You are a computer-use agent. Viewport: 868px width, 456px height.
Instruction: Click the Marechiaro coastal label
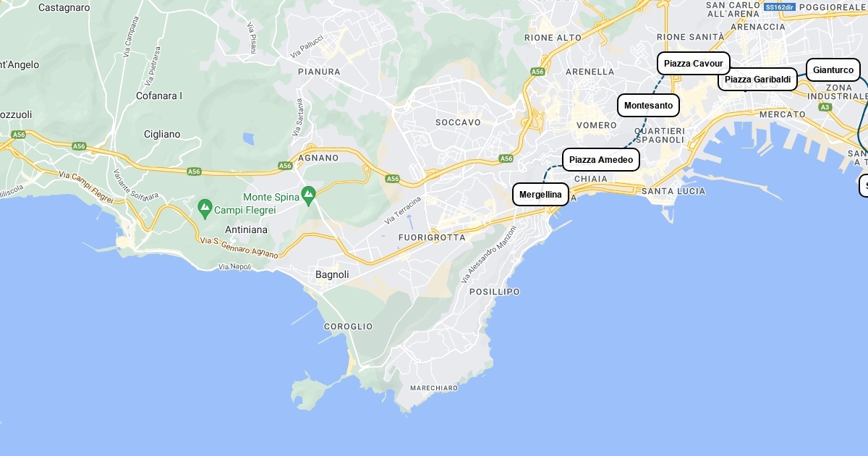tap(434, 388)
